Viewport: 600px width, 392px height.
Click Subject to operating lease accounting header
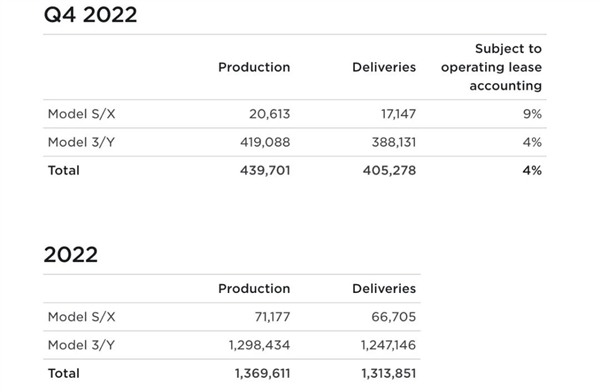tap(491, 67)
